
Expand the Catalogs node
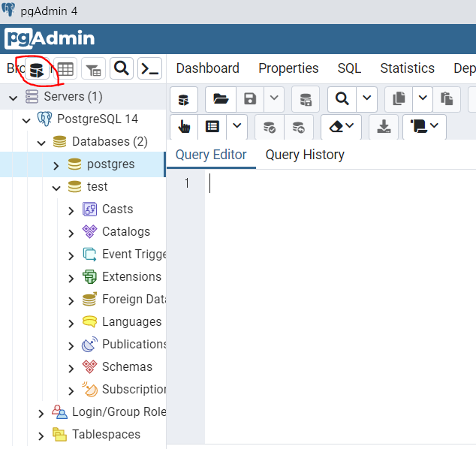71,233
